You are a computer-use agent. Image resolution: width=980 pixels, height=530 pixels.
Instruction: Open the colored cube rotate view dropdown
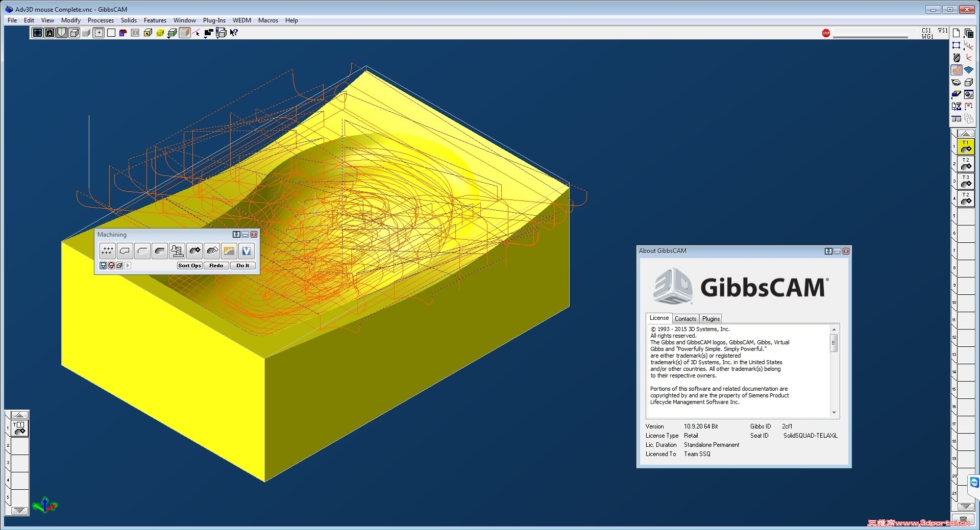[x=222, y=33]
